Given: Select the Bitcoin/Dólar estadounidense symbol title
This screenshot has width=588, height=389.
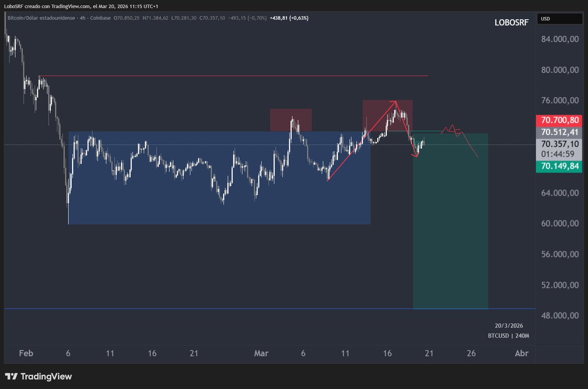Looking at the screenshot, I should tap(41, 18).
